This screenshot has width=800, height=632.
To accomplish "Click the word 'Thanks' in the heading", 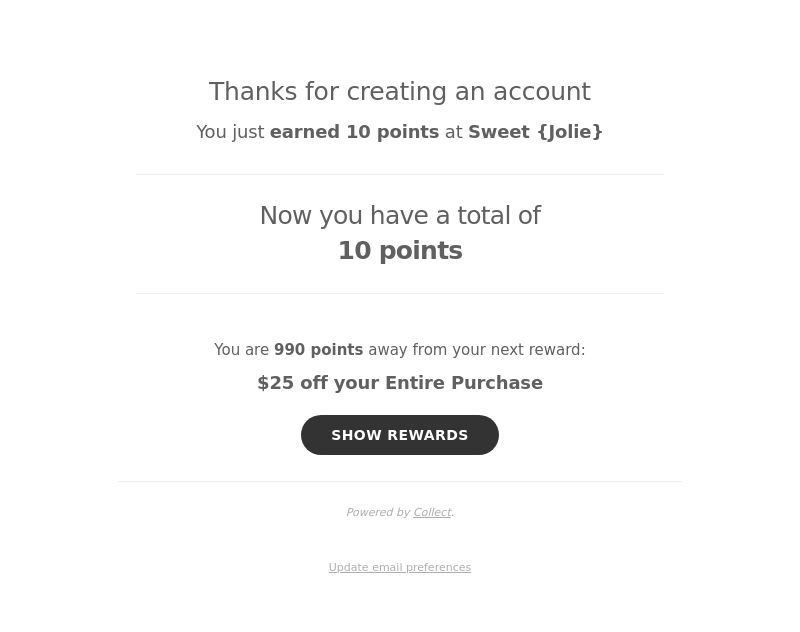I will pos(253,92).
